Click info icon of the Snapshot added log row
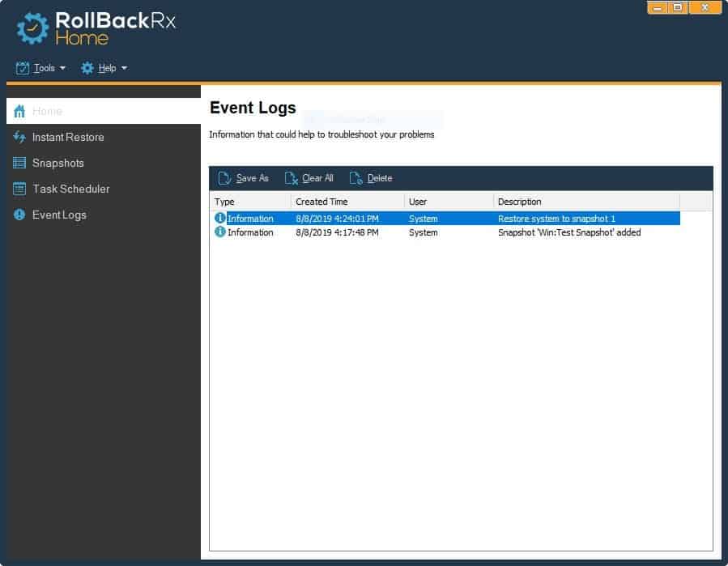This screenshot has width=728, height=566. click(x=220, y=232)
